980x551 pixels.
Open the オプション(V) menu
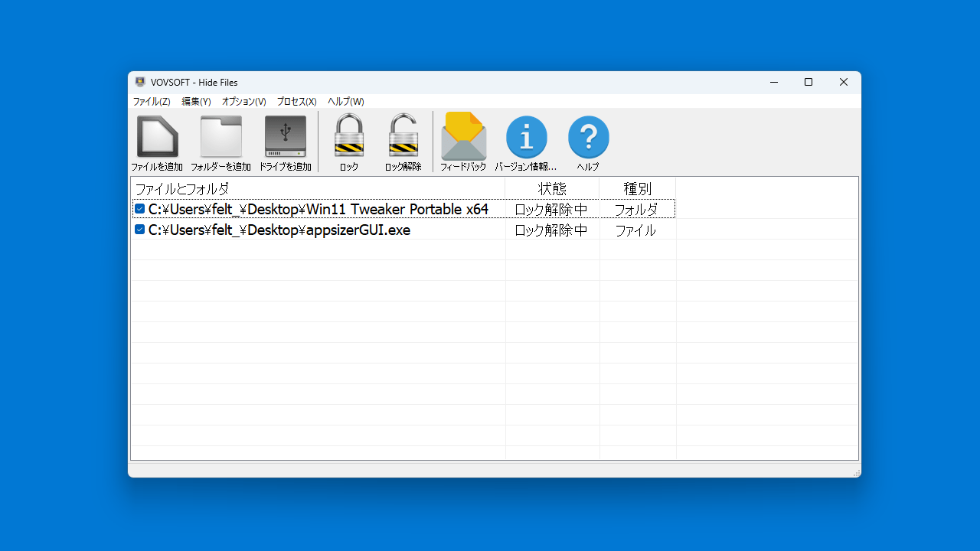(x=244, y=101)
